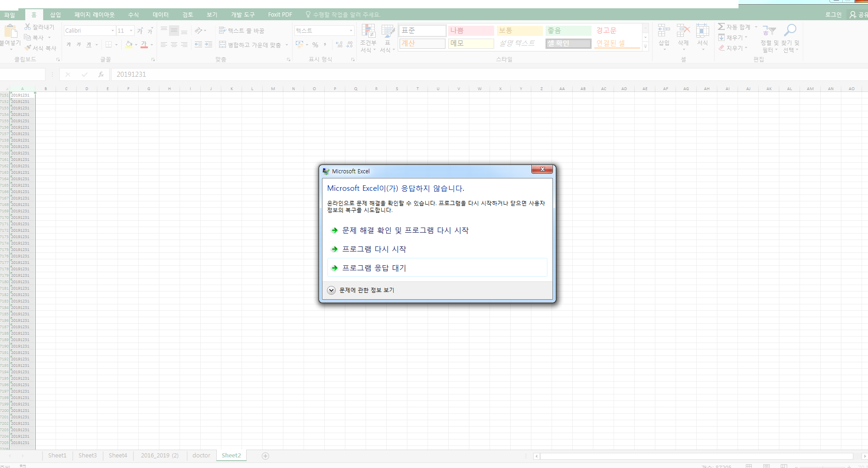Open the font color dropdown arrow

tap(151, 45)
